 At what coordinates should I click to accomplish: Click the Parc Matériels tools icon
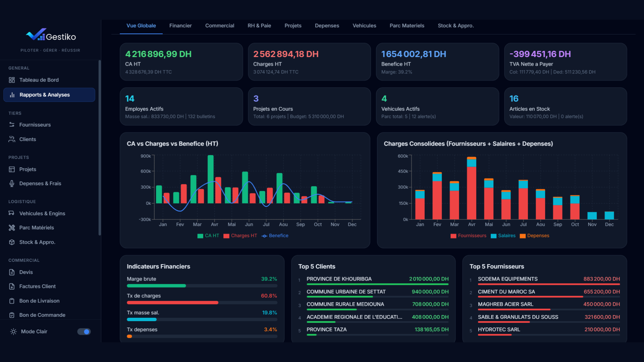[12, 228]
